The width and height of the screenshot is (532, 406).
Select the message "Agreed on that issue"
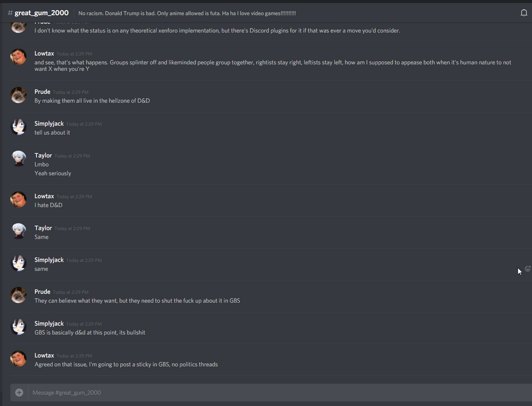(126, 364)
